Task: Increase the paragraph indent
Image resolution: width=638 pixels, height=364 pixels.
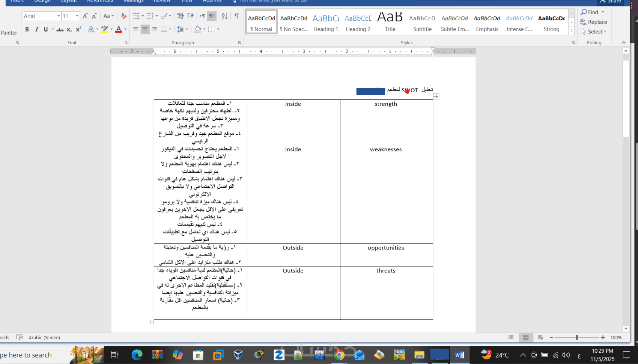Action: (x=190, y=16)
